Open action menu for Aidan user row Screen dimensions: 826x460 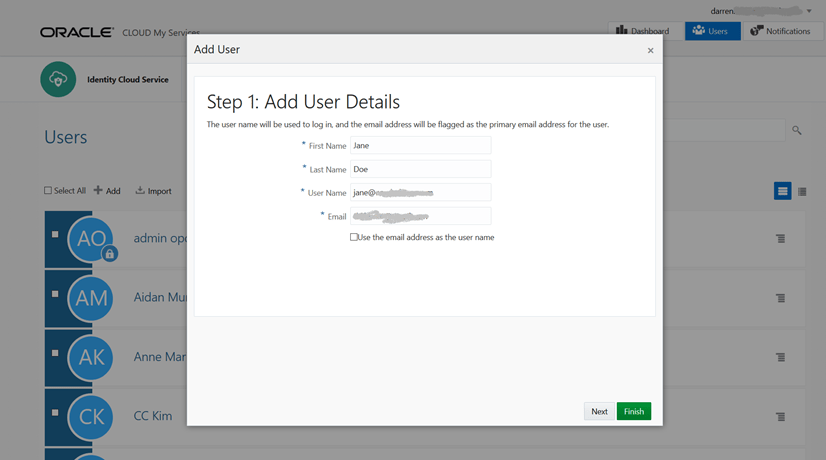point(781,298)
